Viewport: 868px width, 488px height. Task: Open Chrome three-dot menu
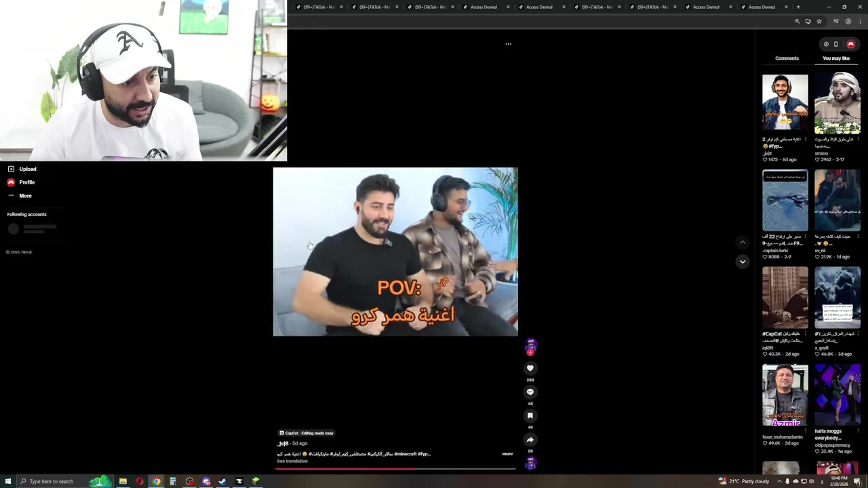click(859, 22)
